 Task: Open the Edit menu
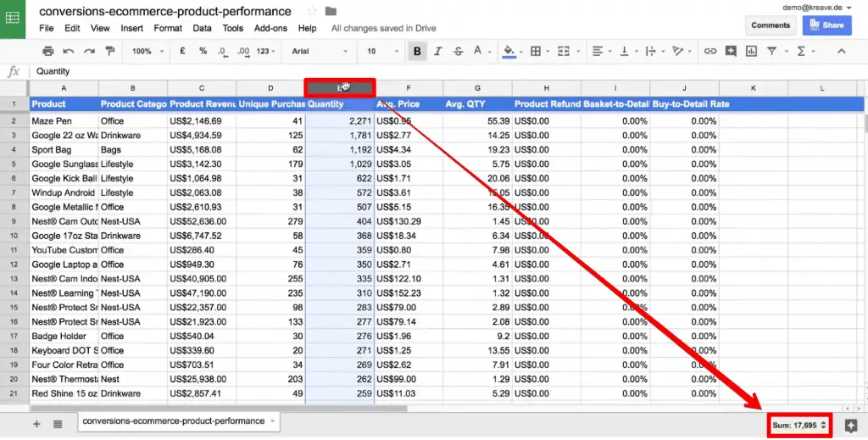tap(72, 28)
